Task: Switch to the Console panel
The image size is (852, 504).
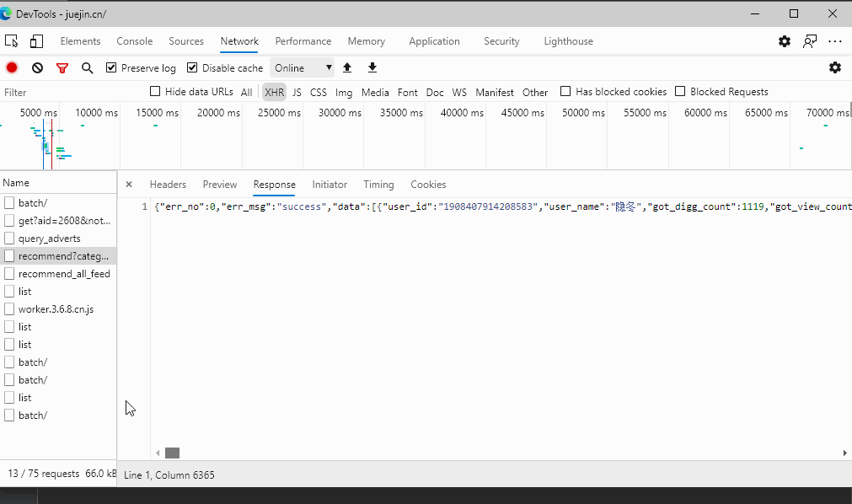Action: pos(134,40)
